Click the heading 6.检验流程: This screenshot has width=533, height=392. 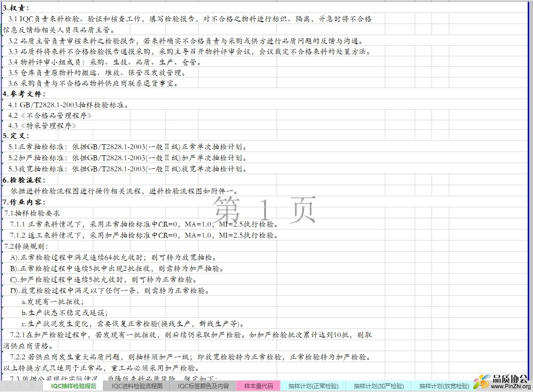pyautogui.click(x=24, y=180)
